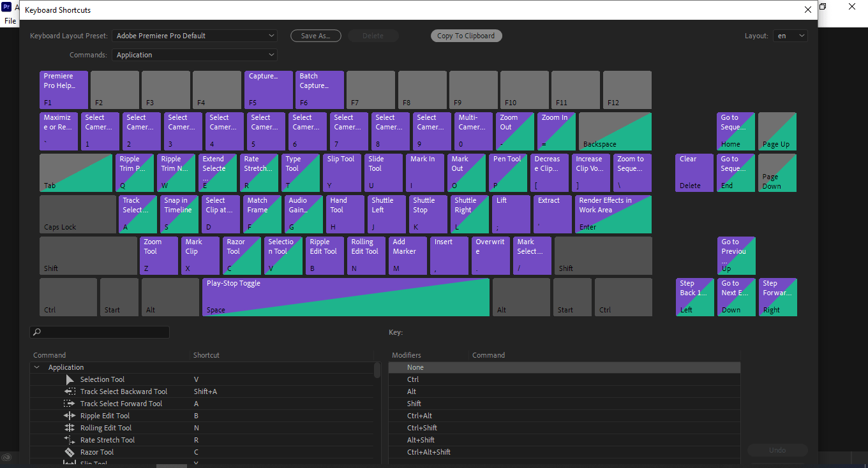This screenshot has height=468, width=868.
Task: Click the Step Back Left arrow key
Action: (x=695, y=297)
